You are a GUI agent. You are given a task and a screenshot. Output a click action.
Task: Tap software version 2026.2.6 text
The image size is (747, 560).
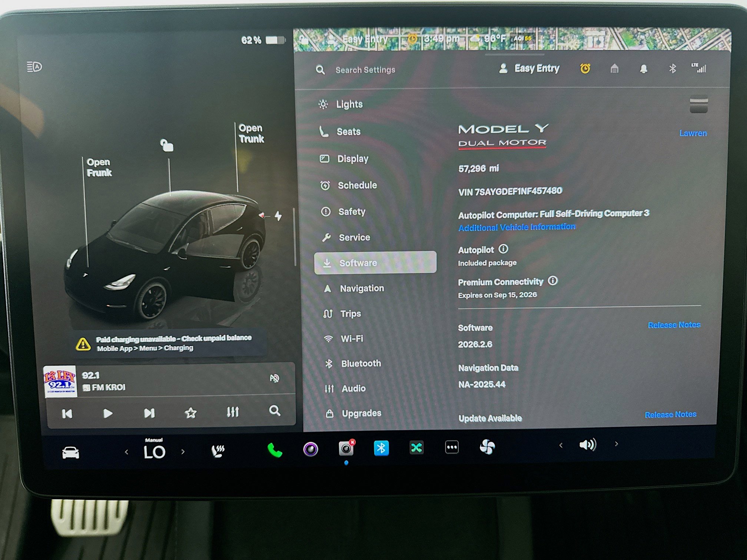click(x=475, y=344)
